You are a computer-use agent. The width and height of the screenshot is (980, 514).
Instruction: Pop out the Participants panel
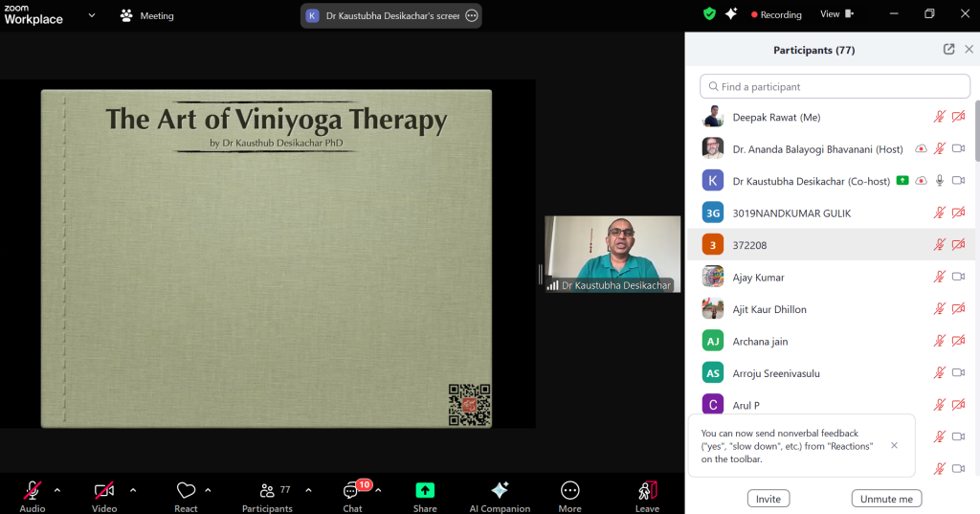click(948, 50)
